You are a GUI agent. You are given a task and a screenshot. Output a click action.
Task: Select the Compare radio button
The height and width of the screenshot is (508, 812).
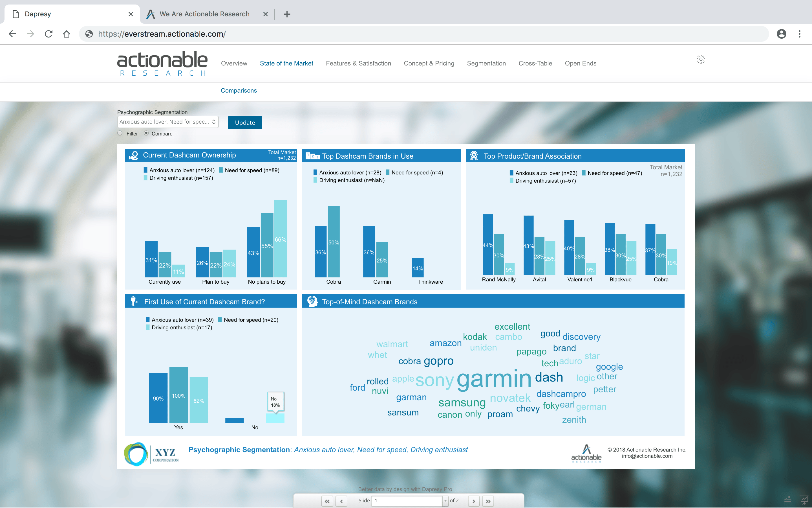coord(146,133)
